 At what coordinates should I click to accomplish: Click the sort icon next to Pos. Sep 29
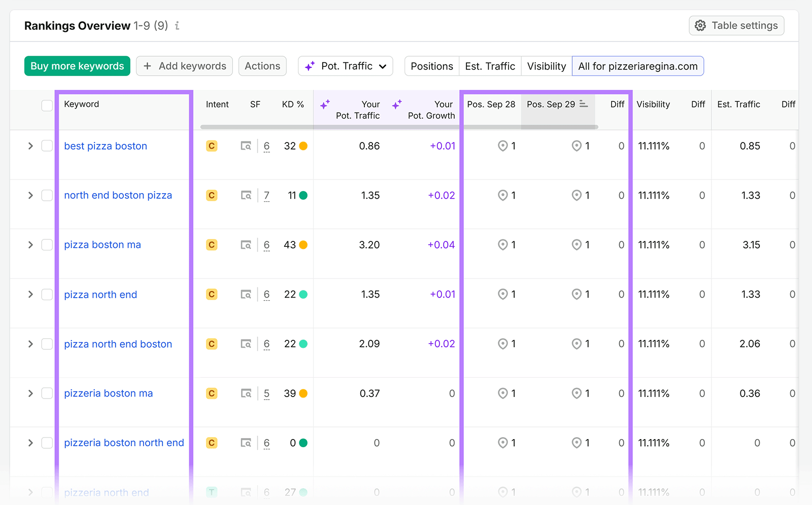pos(584,104)
